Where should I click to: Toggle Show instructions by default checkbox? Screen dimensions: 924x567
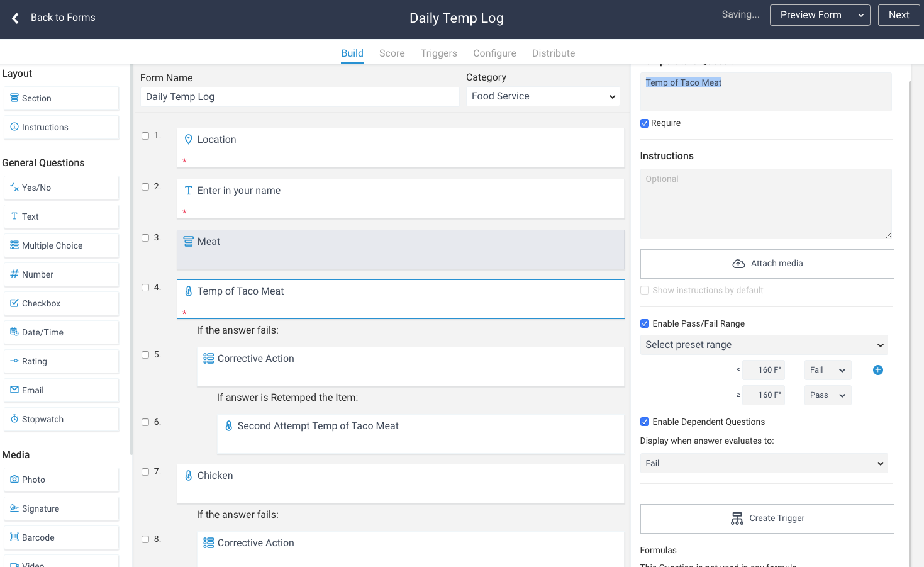(x=645, y=290)
